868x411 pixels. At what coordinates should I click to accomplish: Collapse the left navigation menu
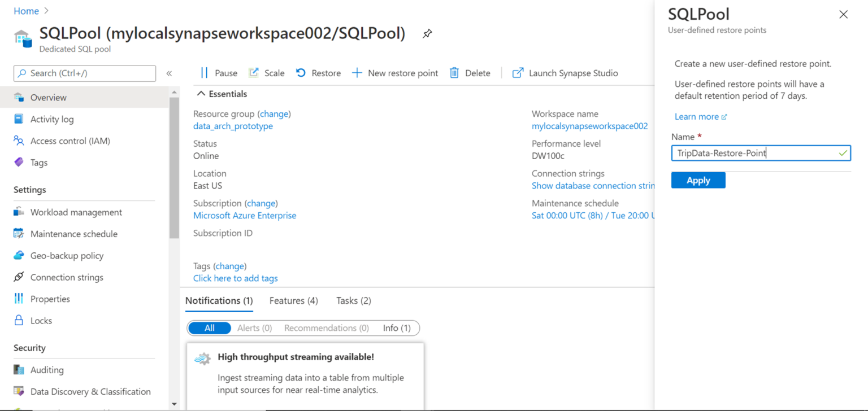(168, 73)
